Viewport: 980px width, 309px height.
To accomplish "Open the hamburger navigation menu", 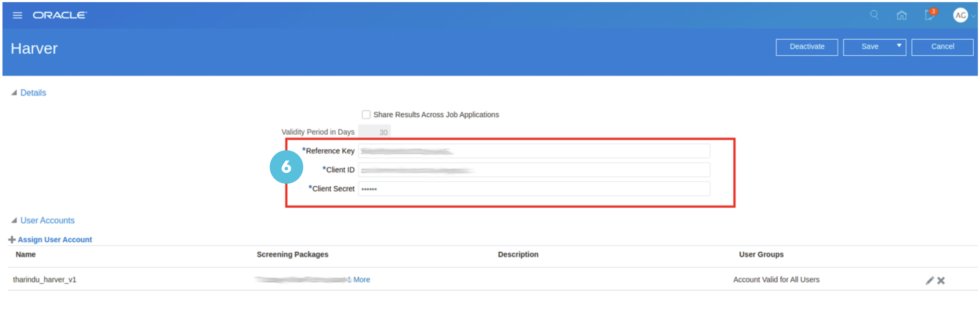I will click(17, 15).
